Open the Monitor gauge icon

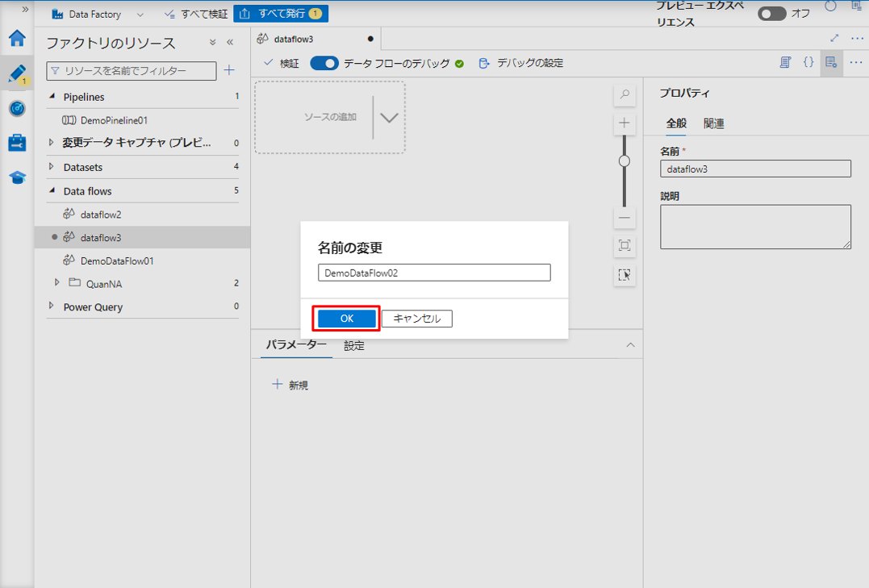[x=17, y=108]
